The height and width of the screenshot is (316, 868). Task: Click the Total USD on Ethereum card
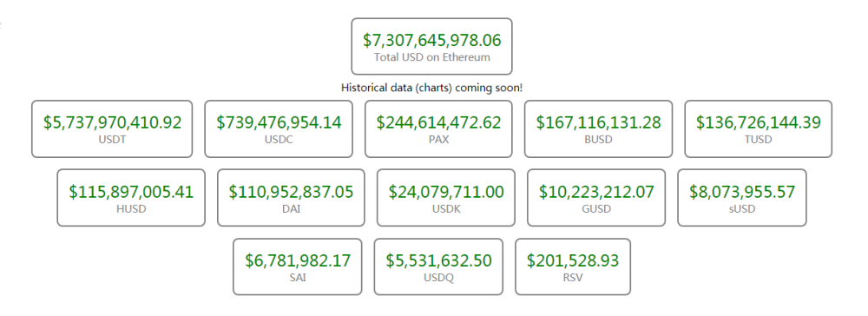click(431, 47)
